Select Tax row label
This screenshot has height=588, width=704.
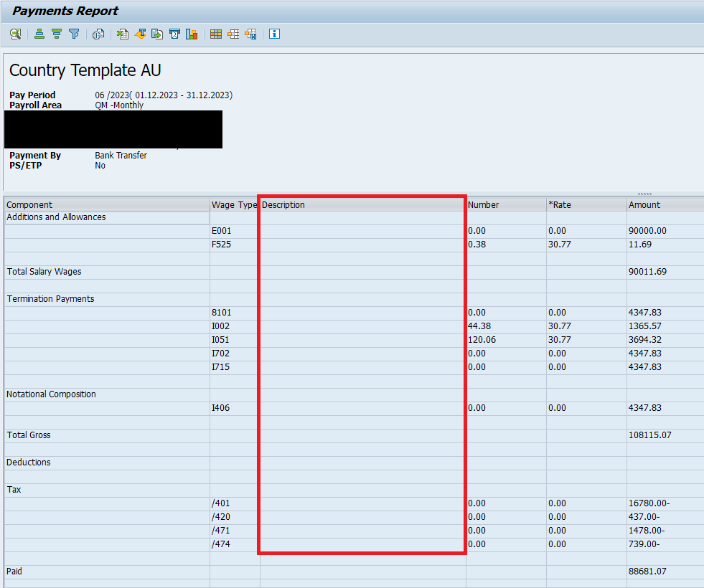(x=14, y=490)
